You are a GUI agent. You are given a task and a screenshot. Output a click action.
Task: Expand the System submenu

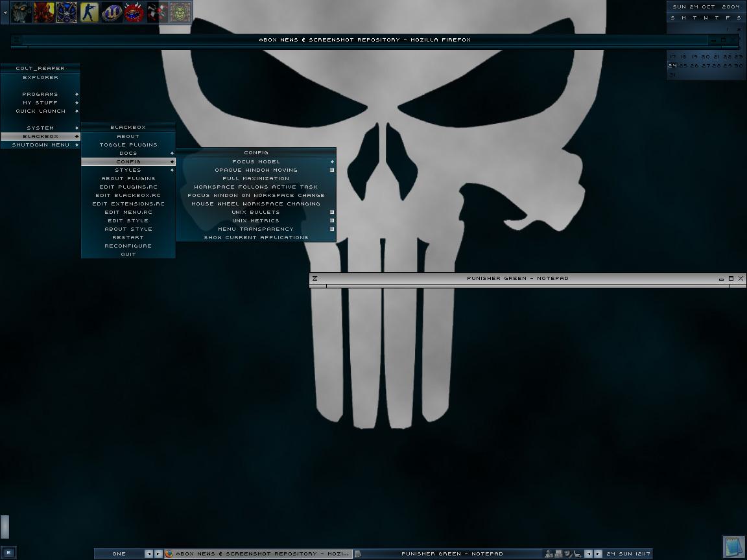pyautogui.click(x=40, y=128)
